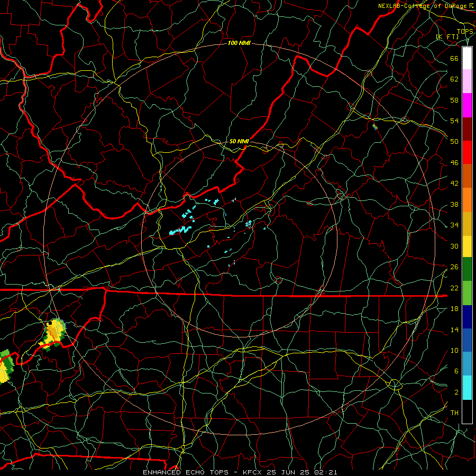476x476 pixels.
Task: Click the navy blue legend swatch
Action: click(x=467, y=317)
